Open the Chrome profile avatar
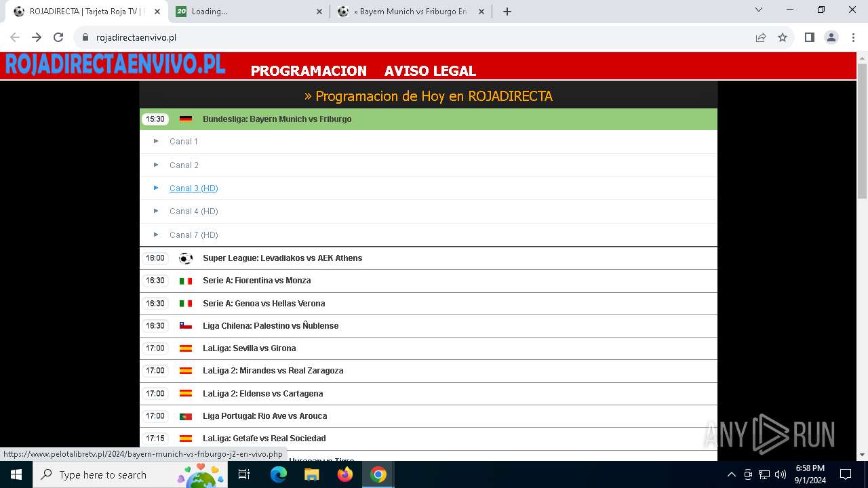Viewport: 868px width, 488px height. point(831,37)
